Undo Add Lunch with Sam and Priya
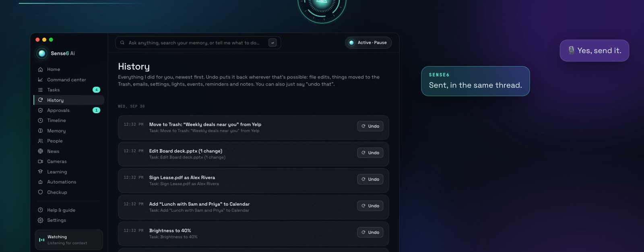 pos(370,206)
